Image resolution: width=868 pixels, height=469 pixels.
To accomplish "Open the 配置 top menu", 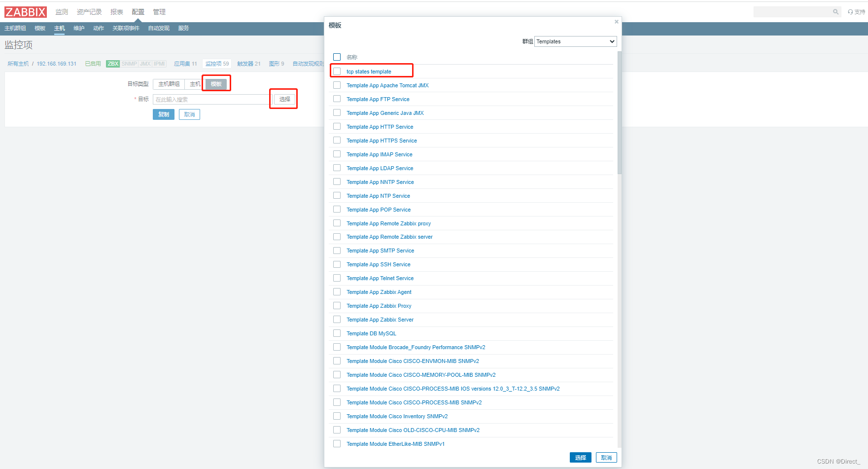I will [138, 12].
